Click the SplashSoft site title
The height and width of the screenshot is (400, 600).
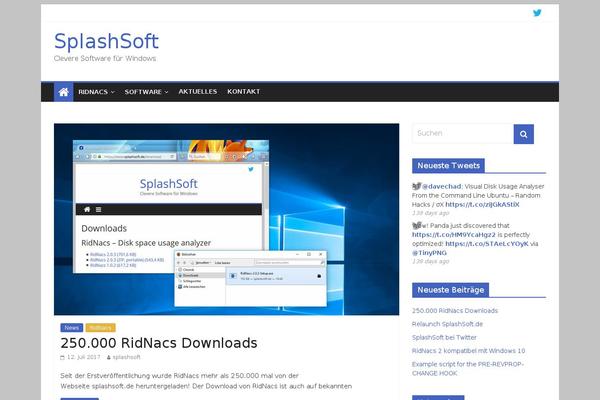tap(106, 41)
